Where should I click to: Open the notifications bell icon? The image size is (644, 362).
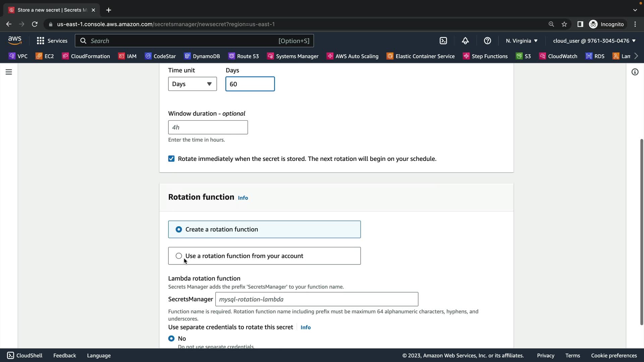point(465,41)
